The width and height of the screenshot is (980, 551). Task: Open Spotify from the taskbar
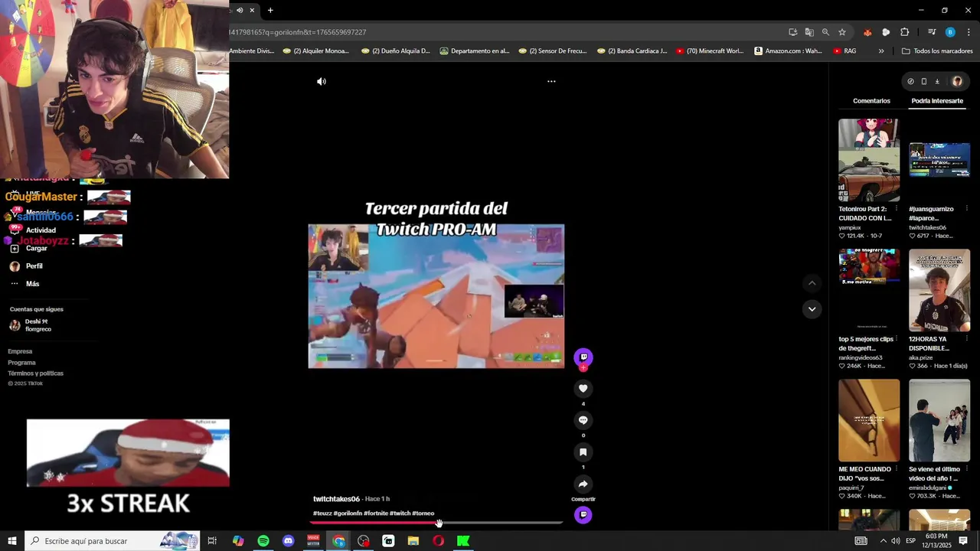click(x=263, y=541)
